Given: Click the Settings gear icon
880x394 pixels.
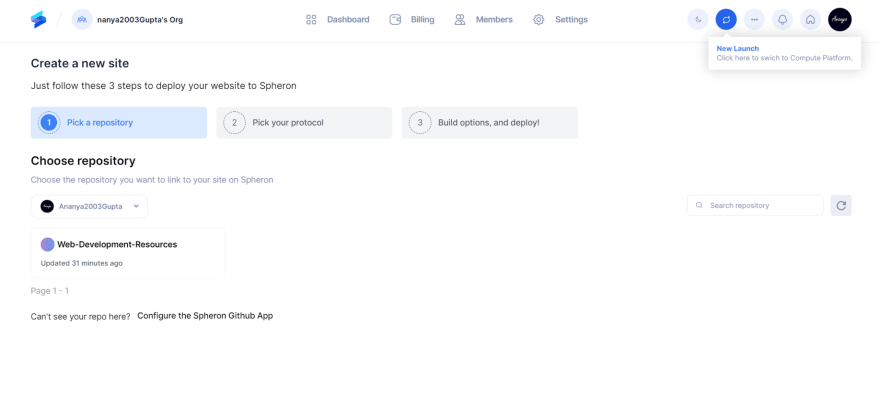Looking at the screenshot, I should 539,20.
